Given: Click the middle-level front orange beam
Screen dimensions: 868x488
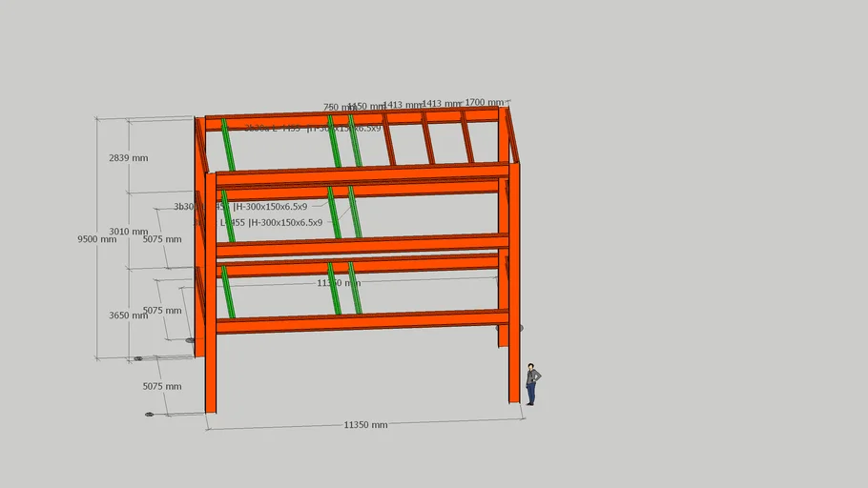Looking at the screenshot, I should tap(362, 245).
